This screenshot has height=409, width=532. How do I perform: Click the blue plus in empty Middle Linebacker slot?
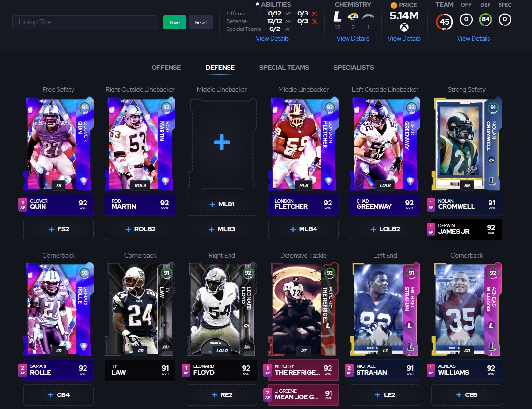(222, 142)
